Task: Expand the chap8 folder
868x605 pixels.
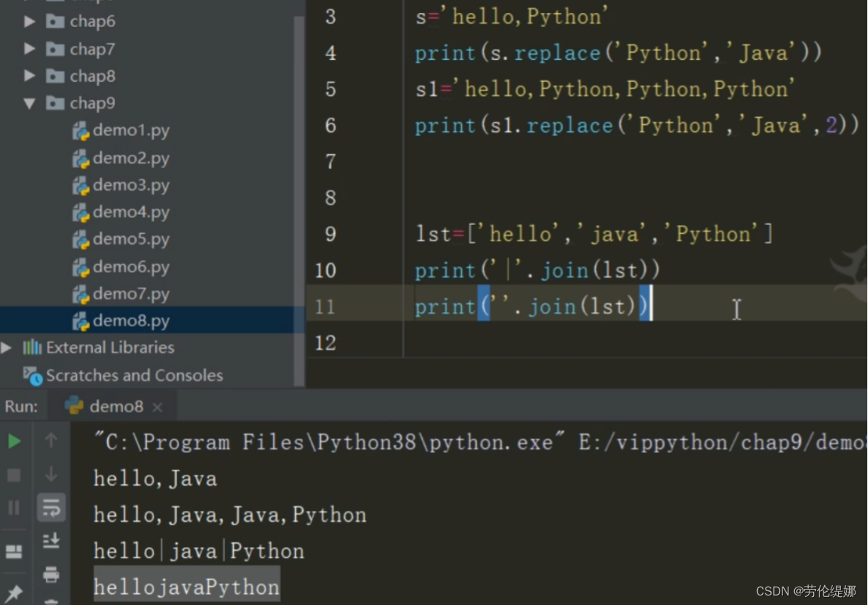Action: (x=29, y=76)
